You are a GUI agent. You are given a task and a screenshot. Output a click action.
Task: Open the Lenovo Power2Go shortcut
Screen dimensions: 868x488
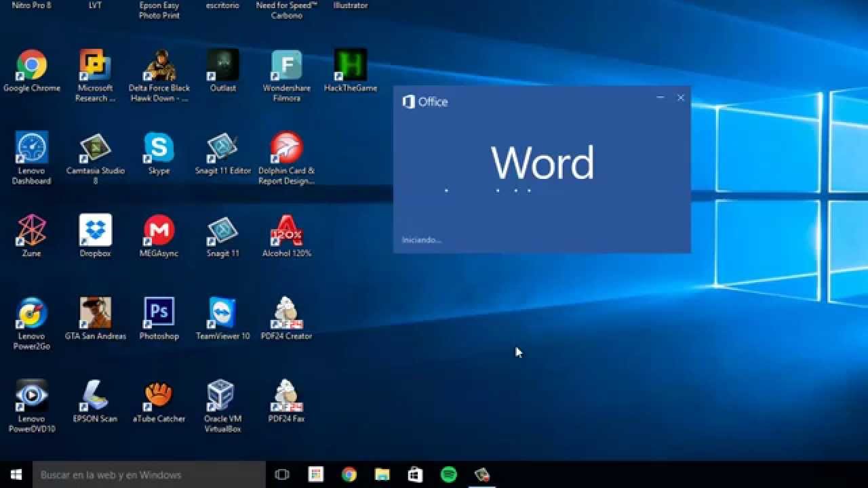tap(32, 323)
